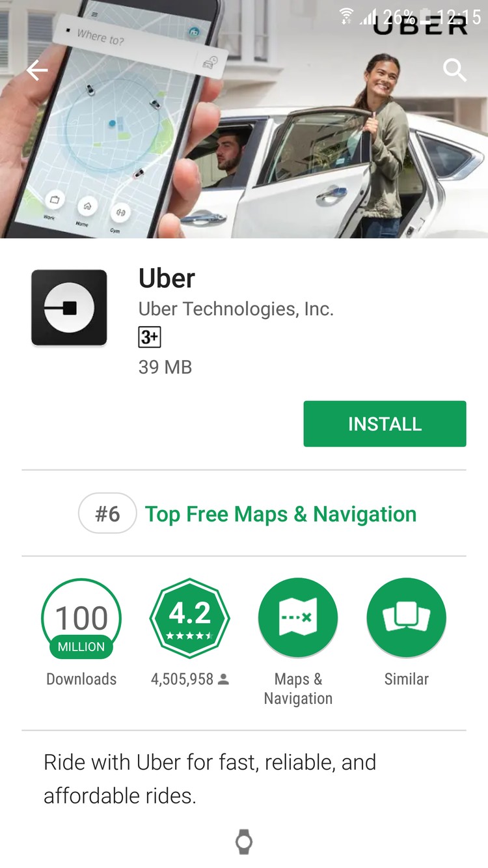Tap the 4.2 star rating badge
The height and width of the screenshot is (868, 488).
189,619
